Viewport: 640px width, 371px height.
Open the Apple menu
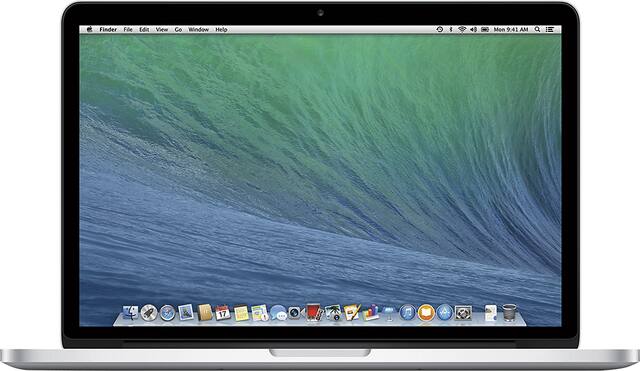[89, 29]
